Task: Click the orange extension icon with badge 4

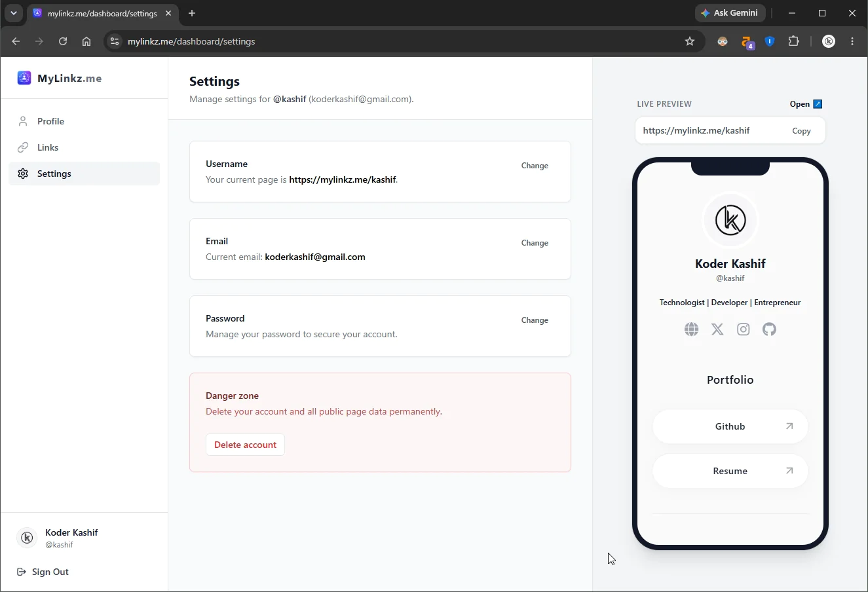Action: pyautogui.click(x=747, y=43)
